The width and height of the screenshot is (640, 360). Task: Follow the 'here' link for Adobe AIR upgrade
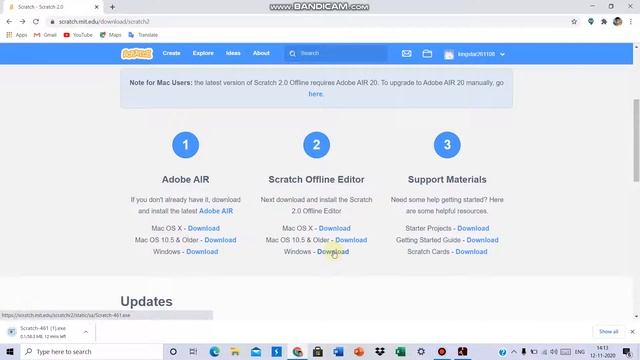[x=316, y=94]
